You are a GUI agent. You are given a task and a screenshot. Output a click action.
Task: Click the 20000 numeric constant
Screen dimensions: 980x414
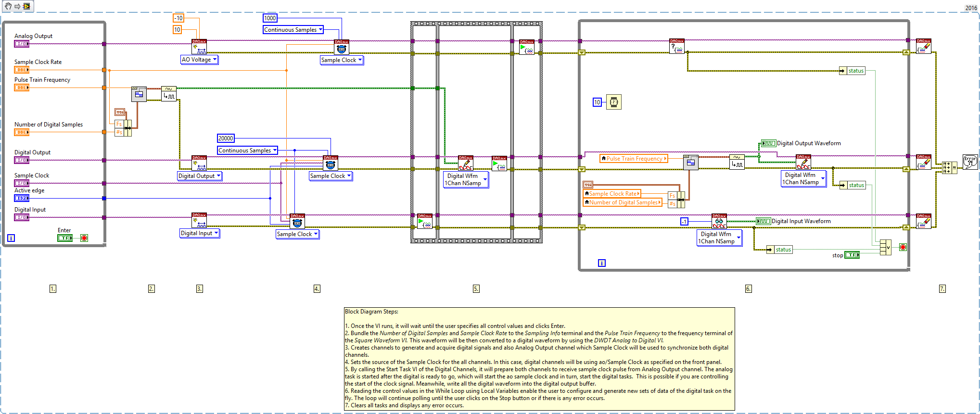point(226,138)
